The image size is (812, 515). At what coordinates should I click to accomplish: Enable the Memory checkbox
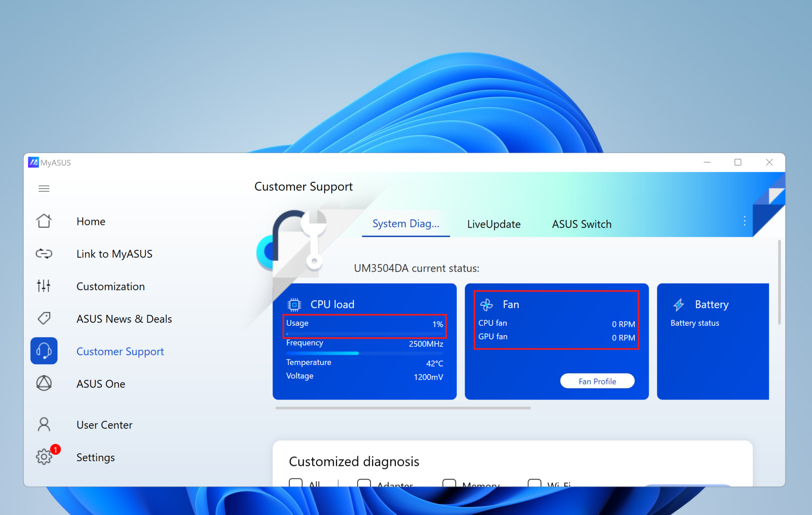(x=449, y=483)
